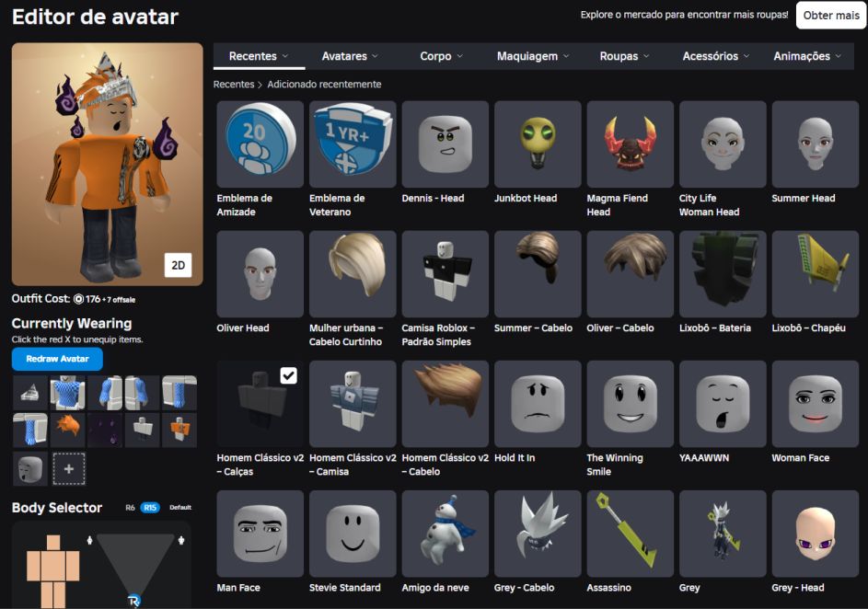Image resolution: width=868 pixels, height=609 pixels.
Task: Equip Mulher urbana Cabelo Curtinho hair
Action: point(352,274)
